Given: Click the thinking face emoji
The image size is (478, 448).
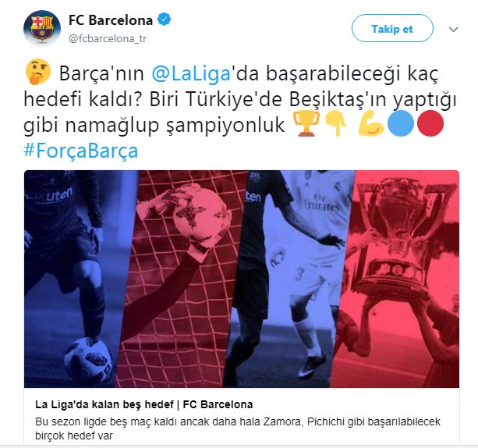Looking at the screenshot, I should 37,72.
